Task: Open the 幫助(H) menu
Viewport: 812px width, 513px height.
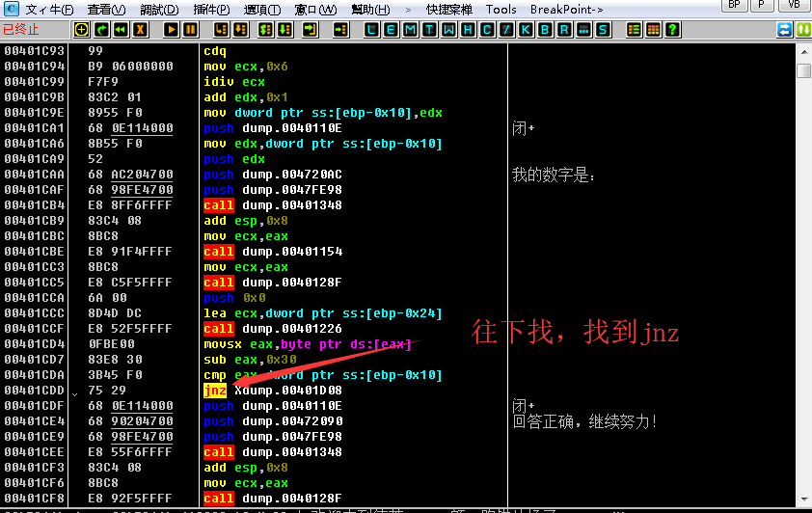Action: click(370, 10)
